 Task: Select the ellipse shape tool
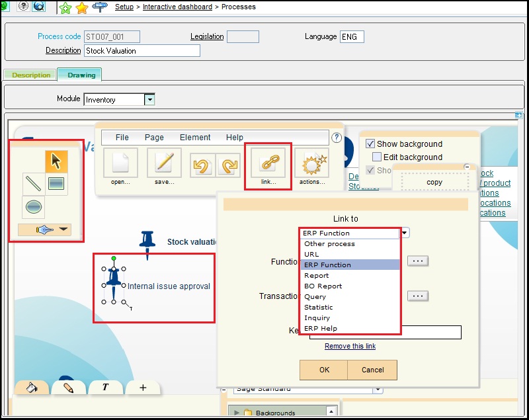coord(34,207)
